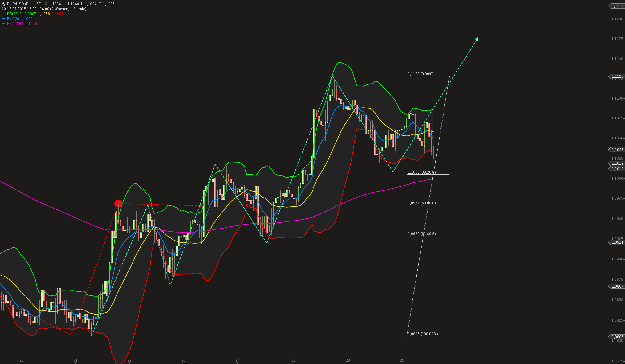Image resolution: width=625 pixels, height=364 pixels.
Task: Click the date axis label 29
Action: [x=402, y=360]
